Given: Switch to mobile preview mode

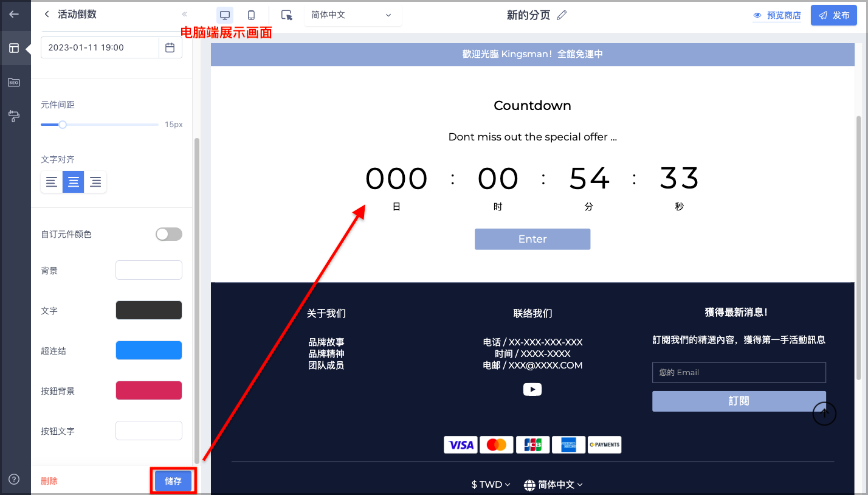Looking at the screenshot, I should pyautogui.click(x=251, y=15).
